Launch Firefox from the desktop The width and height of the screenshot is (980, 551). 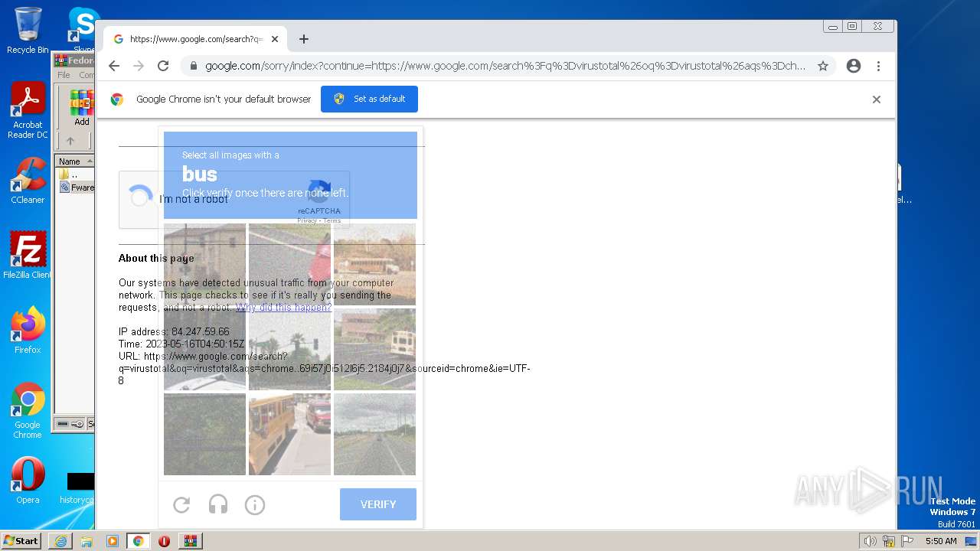point(28,330)
